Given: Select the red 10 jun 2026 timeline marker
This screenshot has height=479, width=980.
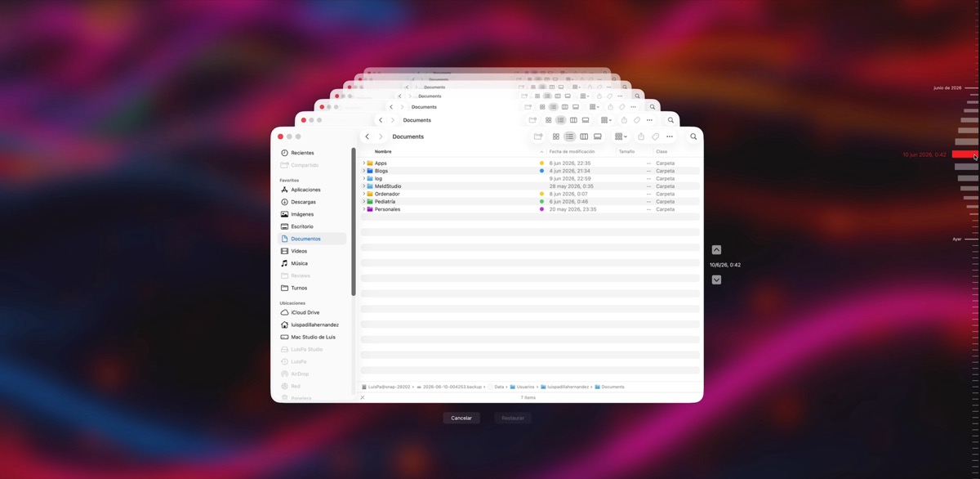Looking at the screenshot, I should pyautogui.click(x=964, y=154).
